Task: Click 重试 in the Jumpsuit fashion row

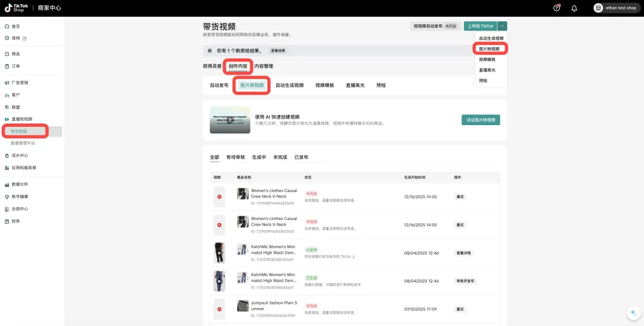Action: [x=460, y=309]
